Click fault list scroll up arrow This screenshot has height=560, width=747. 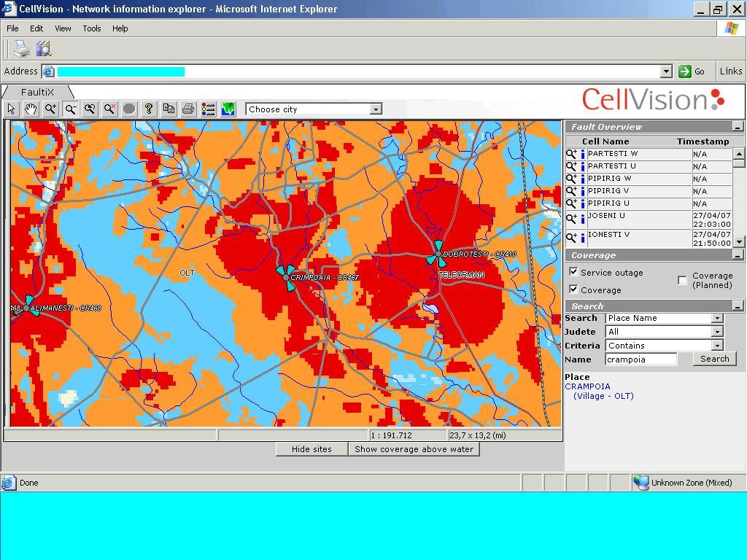[x=738, y=153]
